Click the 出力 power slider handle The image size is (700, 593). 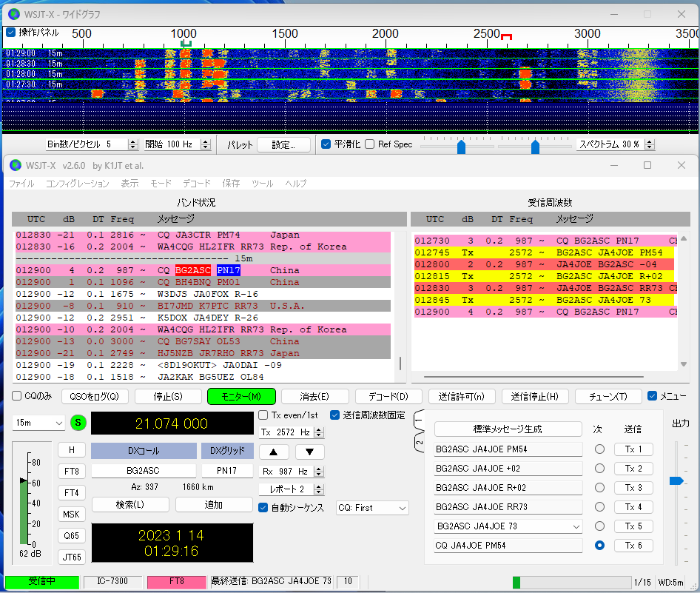click(676, 480)
